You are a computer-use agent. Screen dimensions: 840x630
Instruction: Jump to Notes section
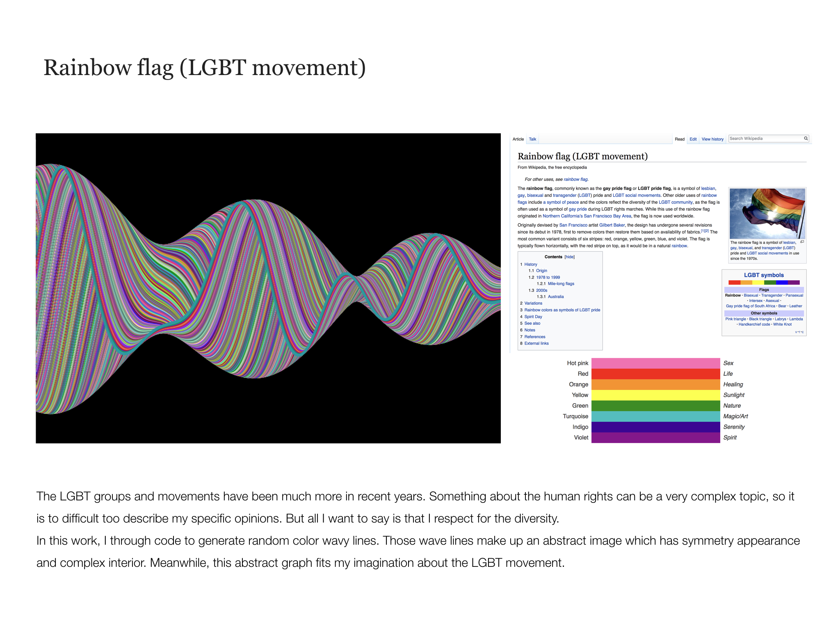click(x=530, y=330)
